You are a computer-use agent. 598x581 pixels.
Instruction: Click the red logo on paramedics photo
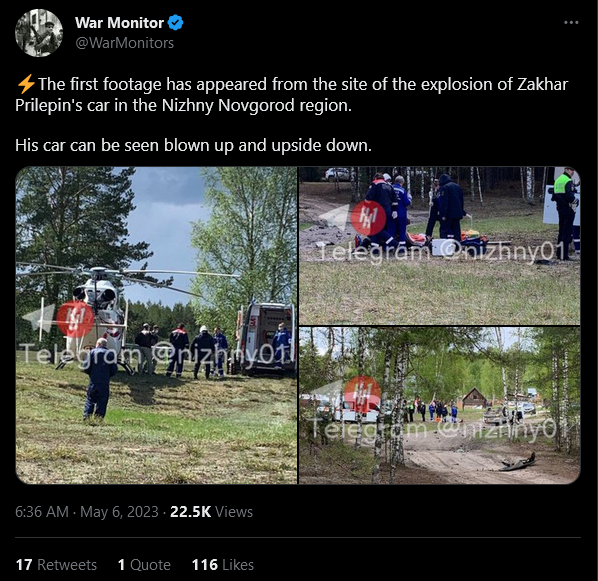point(368,218)
